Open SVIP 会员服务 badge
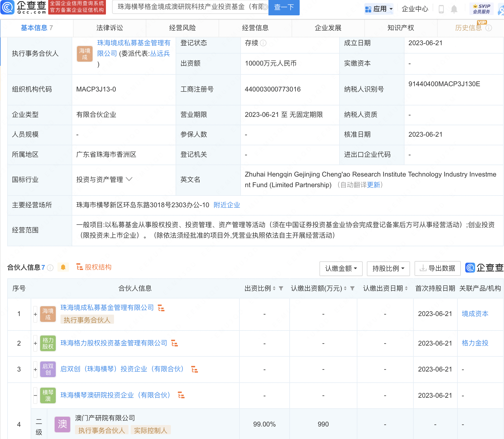The height and width of the screenshot is (439, 504). pos(481,9)
